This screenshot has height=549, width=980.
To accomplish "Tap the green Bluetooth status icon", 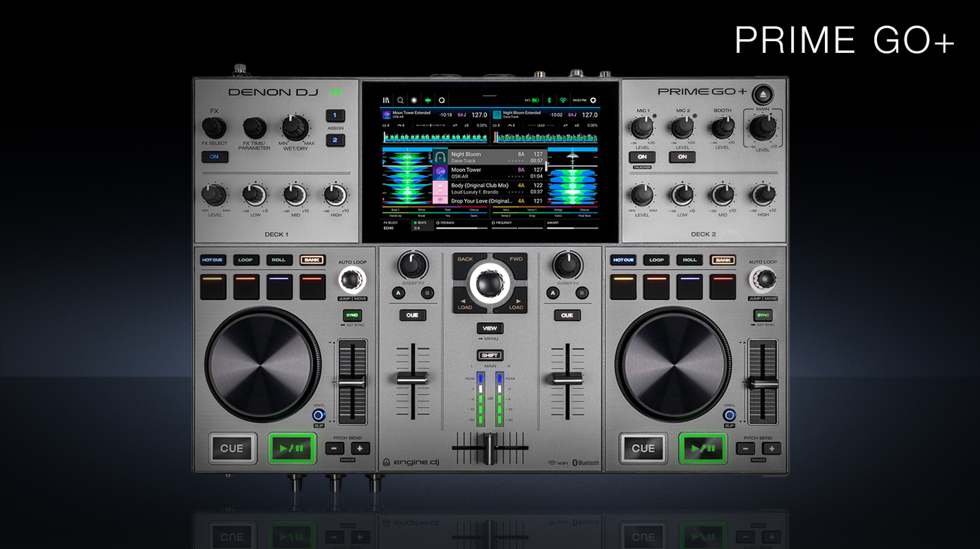I will tap(549, 101).
